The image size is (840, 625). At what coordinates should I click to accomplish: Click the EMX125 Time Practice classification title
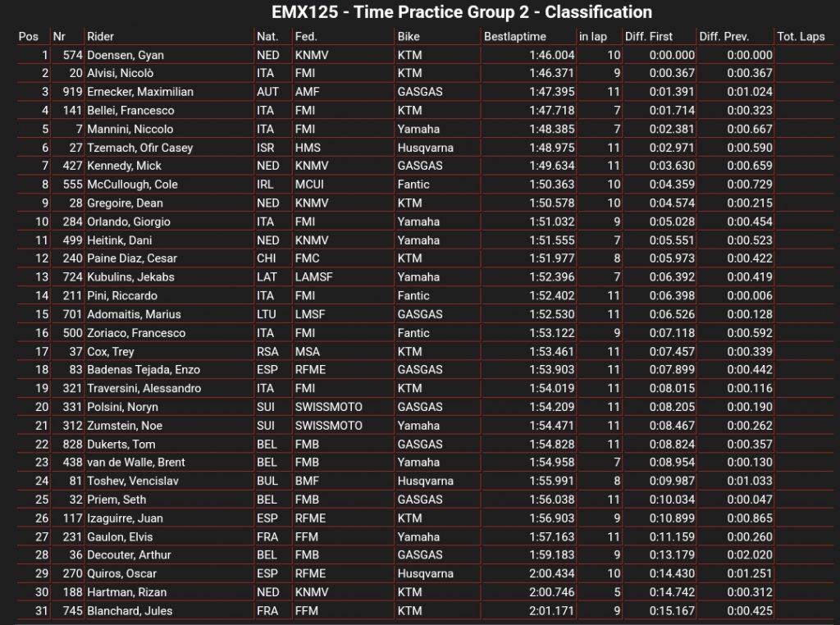(x=462, y=12)
